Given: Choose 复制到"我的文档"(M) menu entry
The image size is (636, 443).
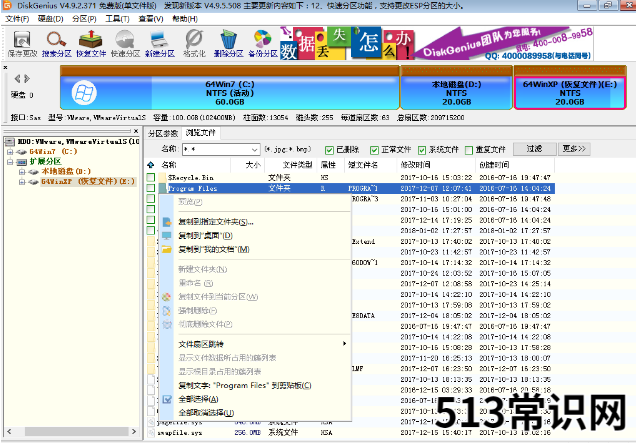Looking at the screenshot, I should coord(214,249).
